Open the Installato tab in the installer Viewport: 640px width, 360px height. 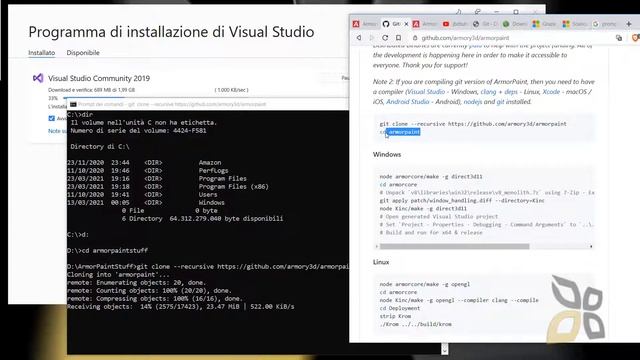click(42, 53)
